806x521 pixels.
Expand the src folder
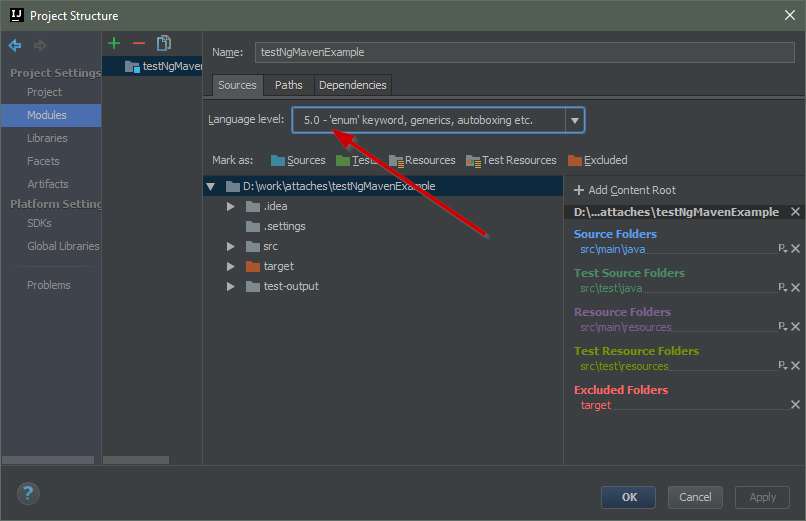(x=231, y=247)
